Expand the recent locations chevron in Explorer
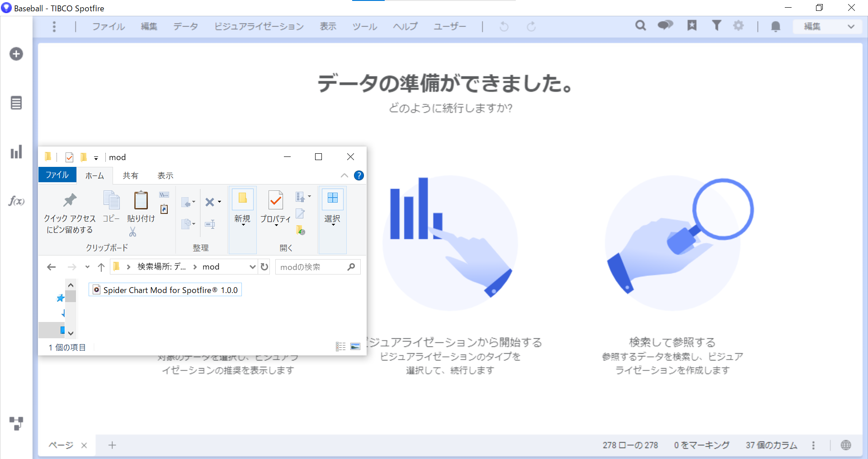 pyautogui.click(x=87, y=267)
